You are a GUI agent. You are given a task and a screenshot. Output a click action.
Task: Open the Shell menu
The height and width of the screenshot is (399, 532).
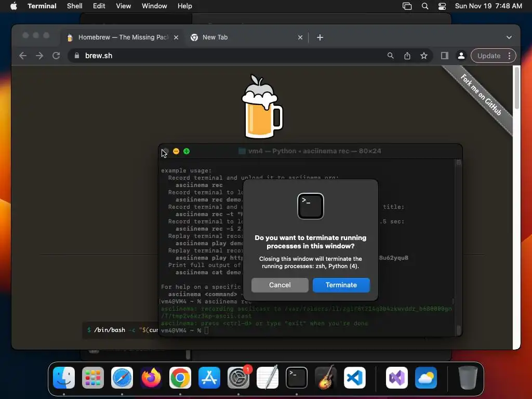click(74, 6)
